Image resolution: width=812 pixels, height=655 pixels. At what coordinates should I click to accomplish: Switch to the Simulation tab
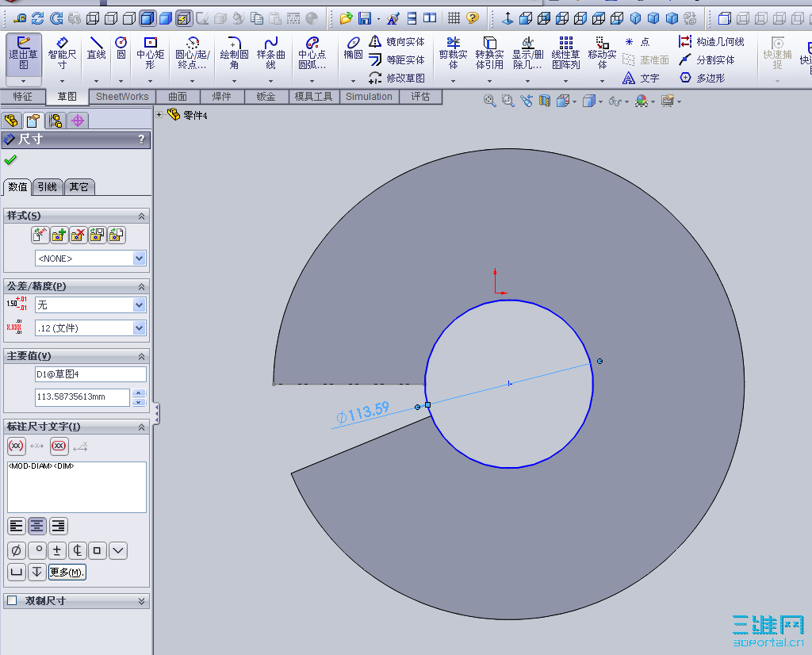[x=369, y=97]
